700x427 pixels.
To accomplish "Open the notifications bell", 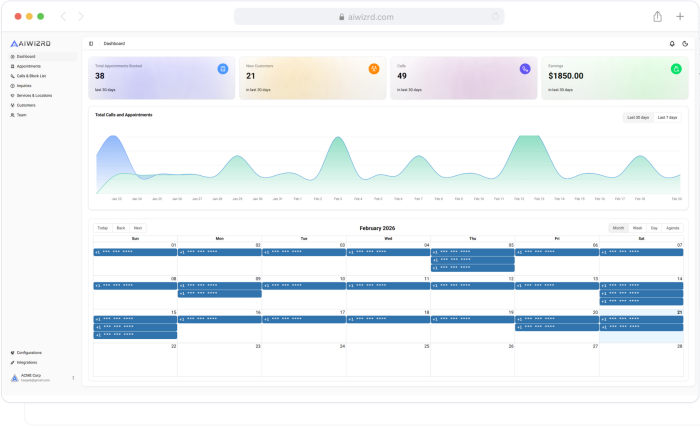I will click(672, 44).
